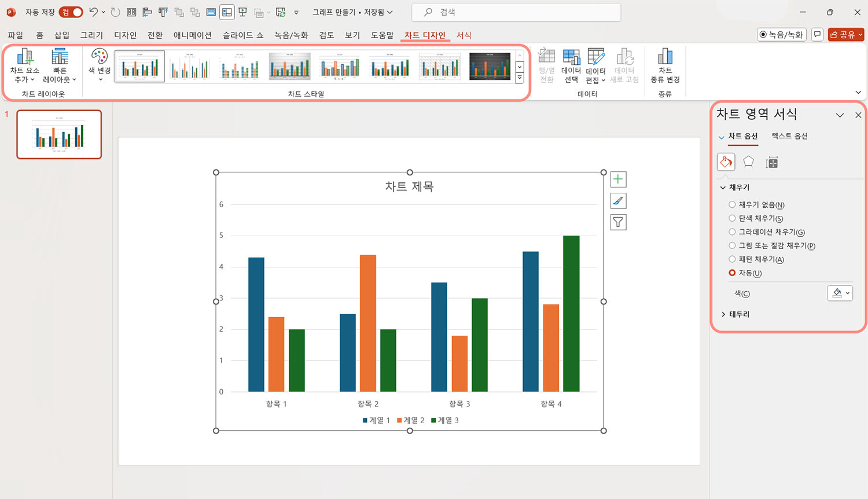868x499 pixels.
Task: Switch to the 애니메이션 ribbon tab
Action: [x=193, y=35]
